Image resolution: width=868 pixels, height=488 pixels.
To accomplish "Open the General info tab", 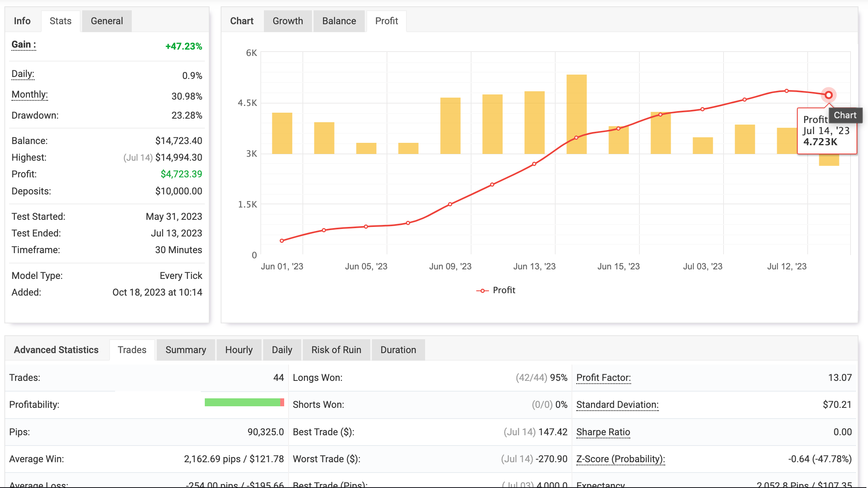I will click(x=107, y=21).
